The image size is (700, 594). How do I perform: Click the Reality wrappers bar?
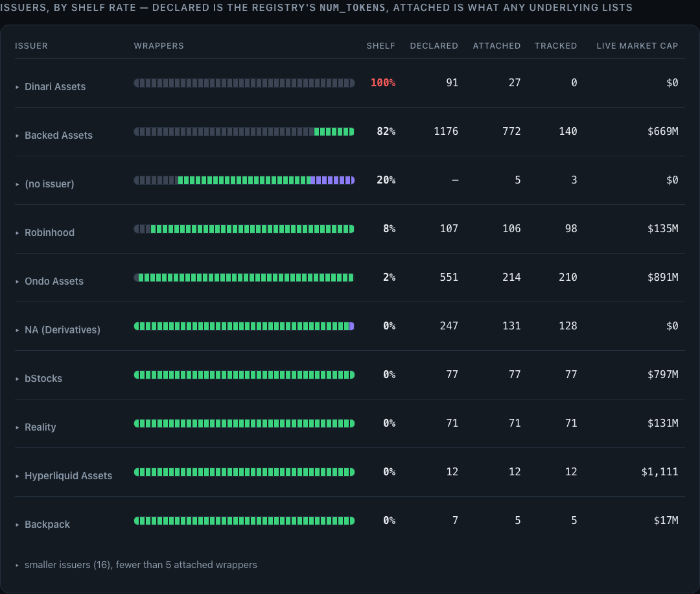coord(244,424)
